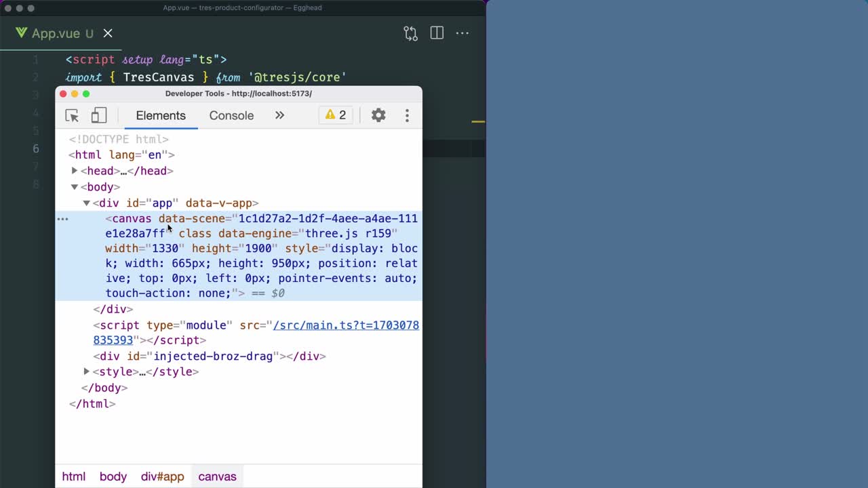
Task: Open DevTools settings gear
Action: click(378, 115)
